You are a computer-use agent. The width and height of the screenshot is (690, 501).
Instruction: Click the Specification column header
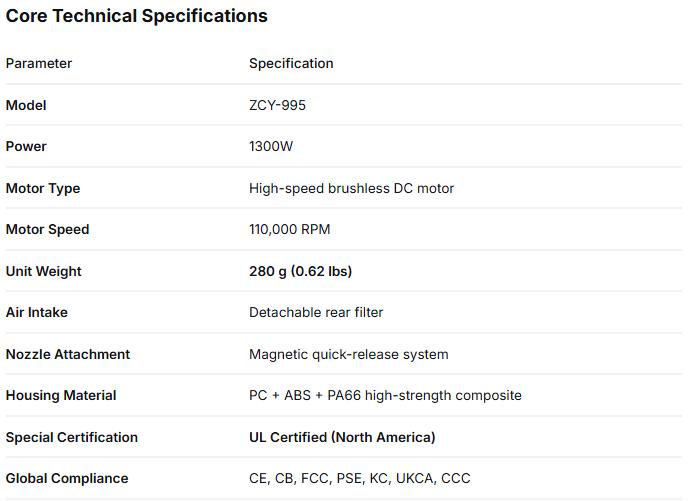click(291, 63)
